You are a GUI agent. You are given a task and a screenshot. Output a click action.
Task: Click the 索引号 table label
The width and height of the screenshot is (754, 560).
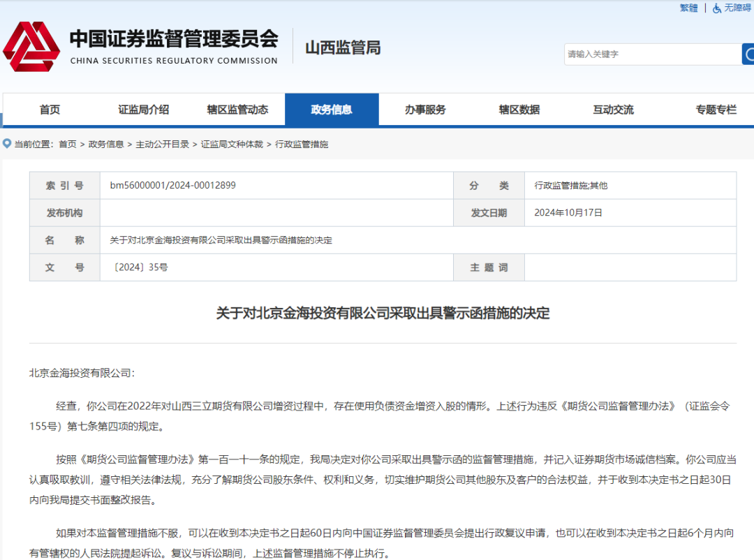64,186
